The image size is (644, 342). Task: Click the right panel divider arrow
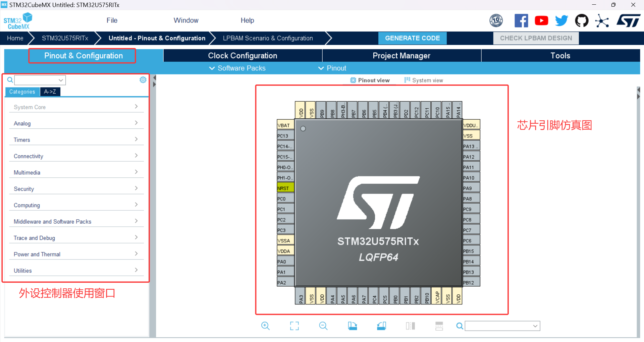click(638, 90)
